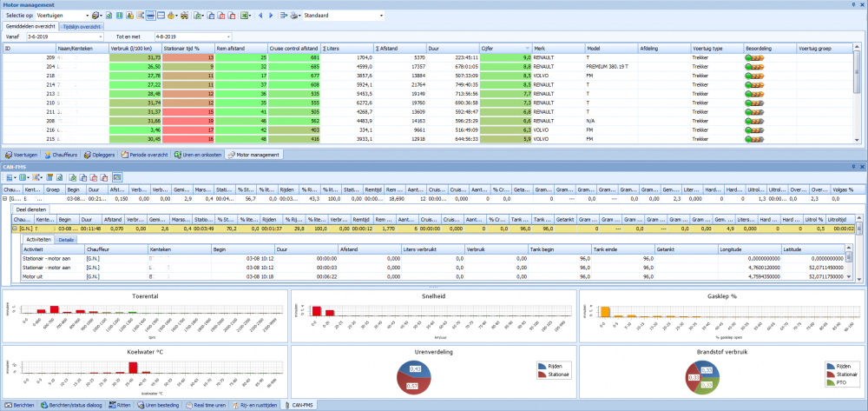
Task: Pin the CAN-FMS panel
Action: point(853,166)
